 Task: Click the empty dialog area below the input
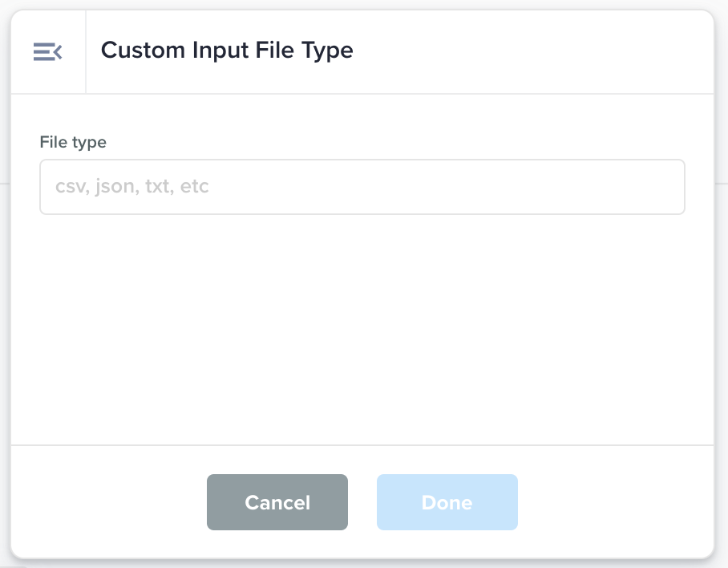362,329
